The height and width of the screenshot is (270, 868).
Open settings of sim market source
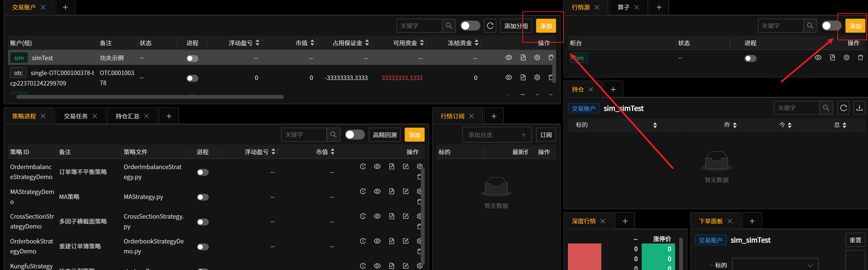pyautogui.click(x=846, y=58)
